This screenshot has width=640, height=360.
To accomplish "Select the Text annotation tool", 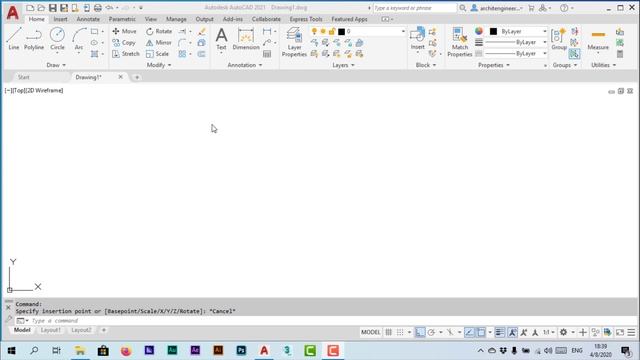I will (x=221, y=39).
